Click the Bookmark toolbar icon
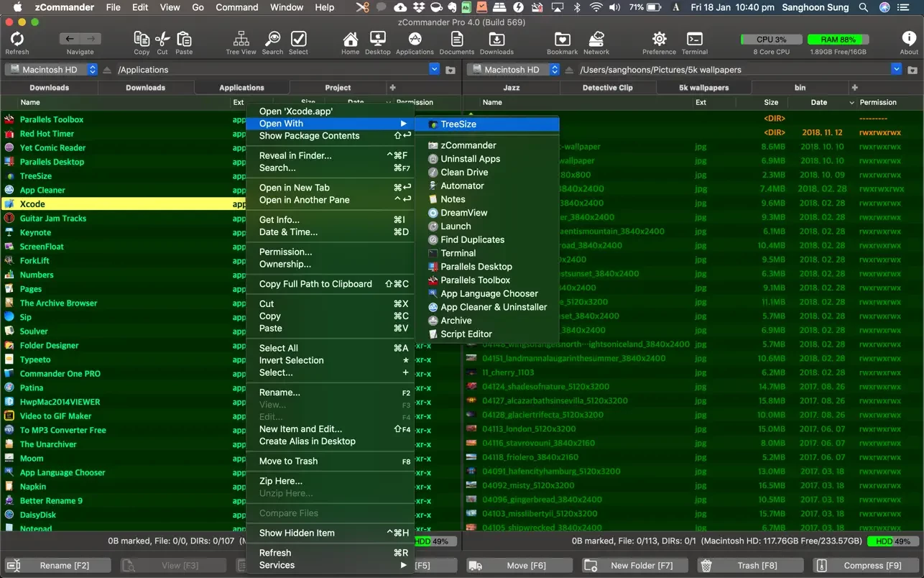The height and width of the screenshot is (578, 924). click(562, 40)
